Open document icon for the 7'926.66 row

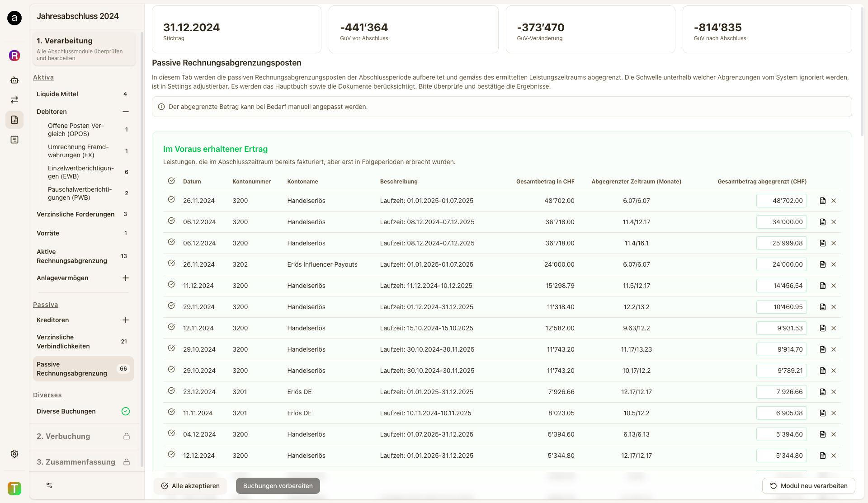point(823,392)
